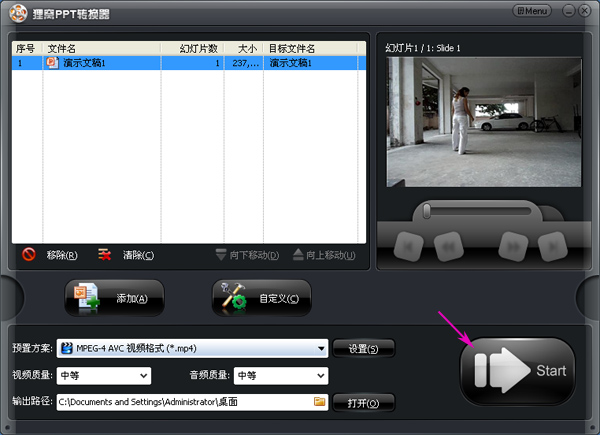This screenshot has height=435, width=600.
Task: Click the browse folder icon in output path
Action: click(320, 401)
